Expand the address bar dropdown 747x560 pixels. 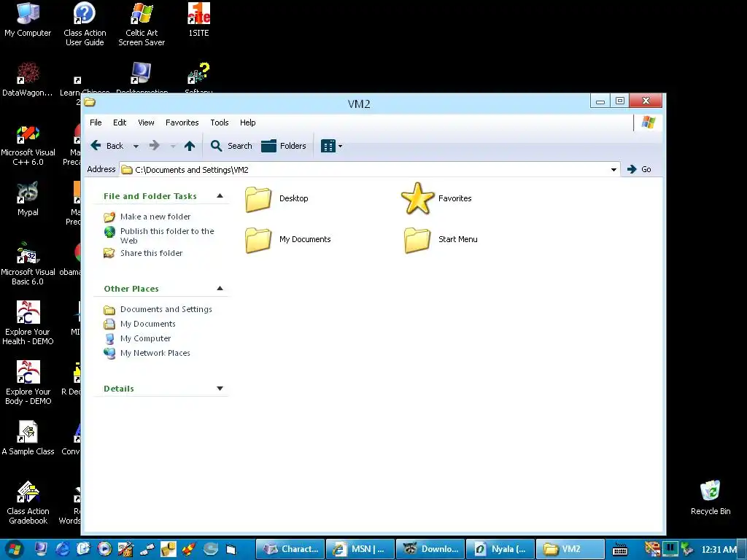tap(614, 169)
